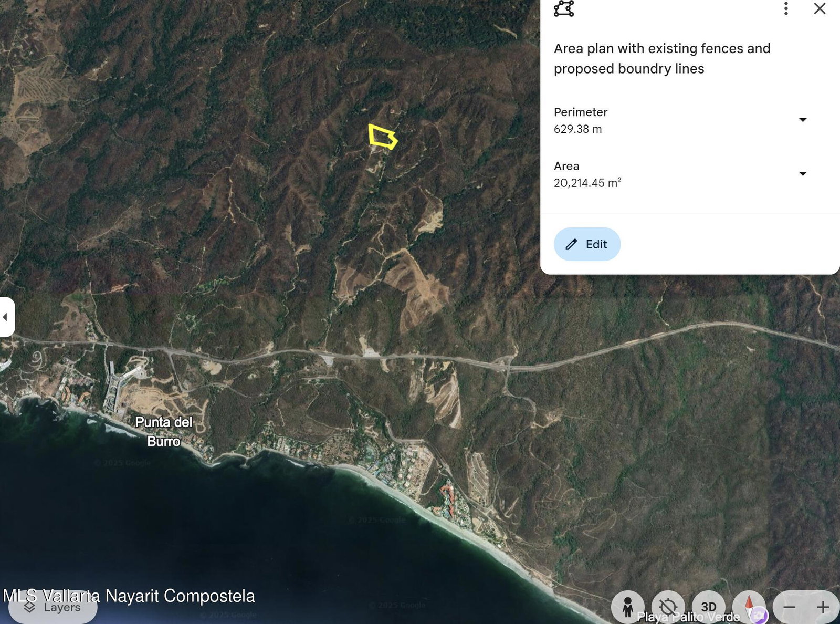Close the area measurement panel
This screenshot has height=624, width=840.
[x=820, y=8]
